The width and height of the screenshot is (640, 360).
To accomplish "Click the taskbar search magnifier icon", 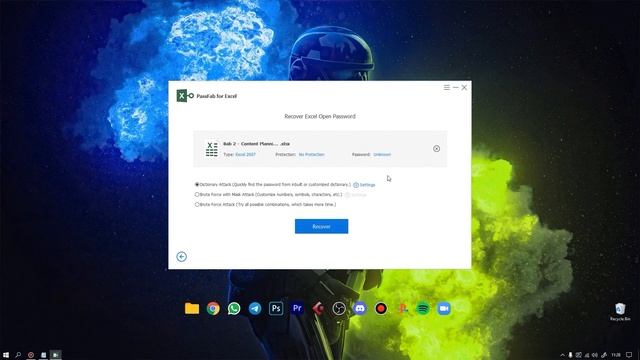I will click(18, 355).
